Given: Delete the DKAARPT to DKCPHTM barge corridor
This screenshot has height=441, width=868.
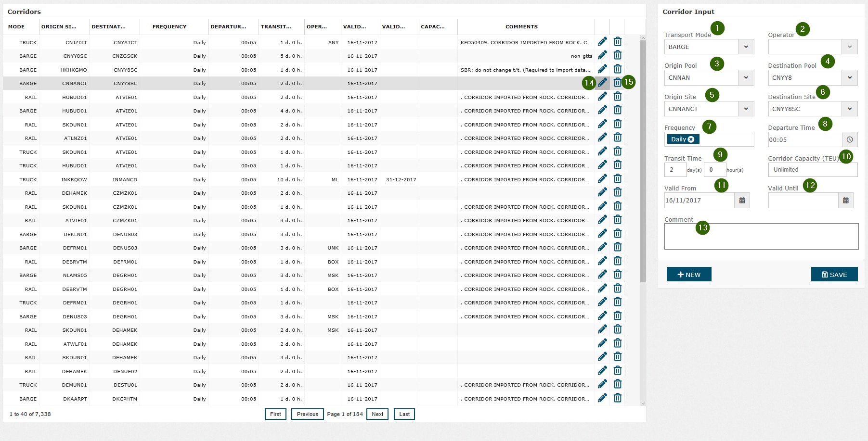Looking at the screenshot, I should [618, 398].
